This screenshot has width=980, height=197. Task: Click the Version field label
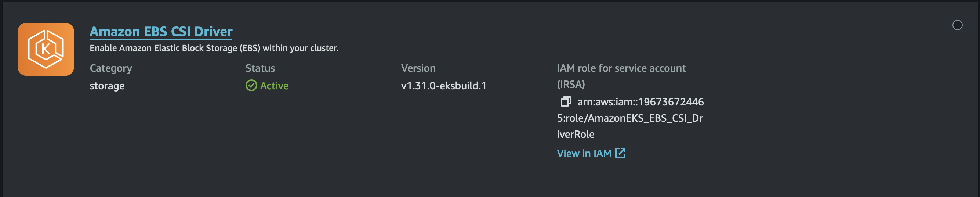pyautogui.click(x=418, y=68)
